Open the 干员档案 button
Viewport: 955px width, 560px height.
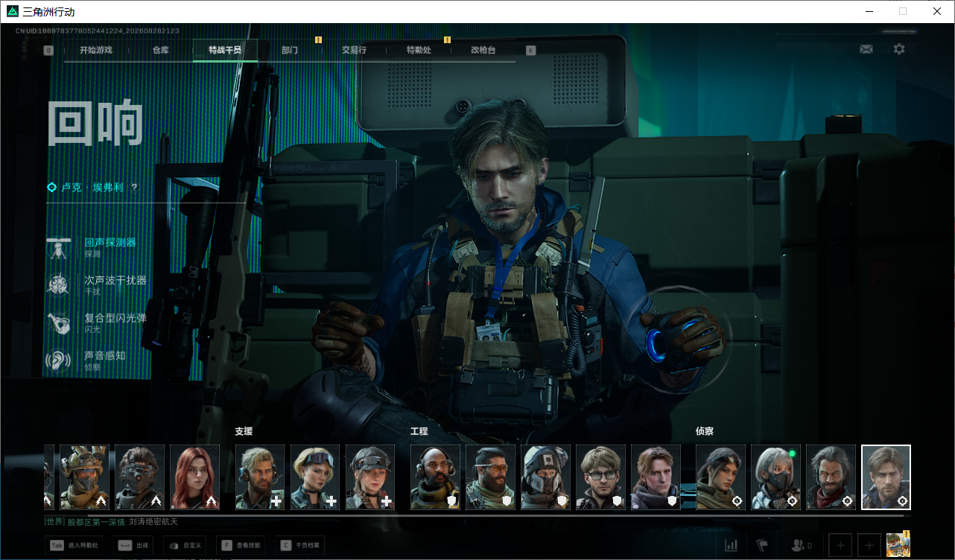coord(299,545)
